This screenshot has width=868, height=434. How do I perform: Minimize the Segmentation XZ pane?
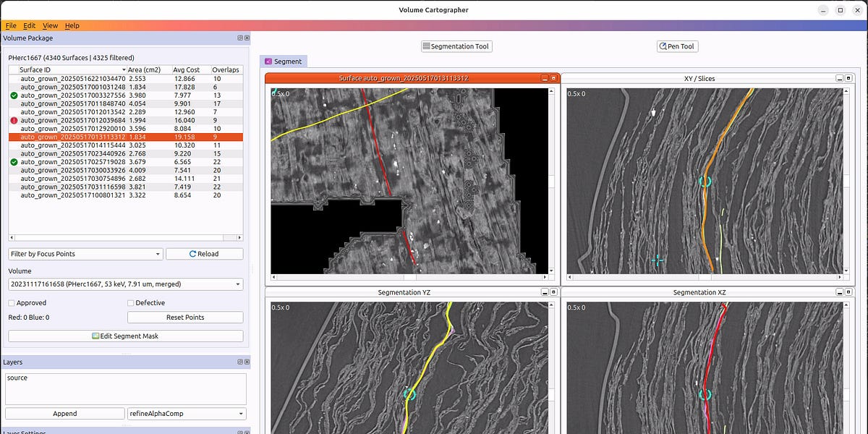(840, 292)
